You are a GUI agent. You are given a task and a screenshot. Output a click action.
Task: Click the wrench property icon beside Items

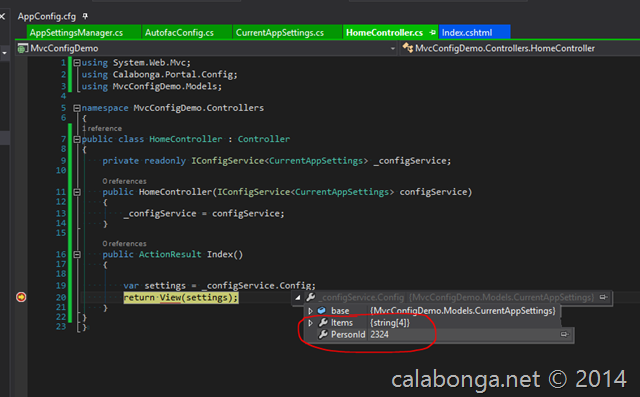coord(323,322)
